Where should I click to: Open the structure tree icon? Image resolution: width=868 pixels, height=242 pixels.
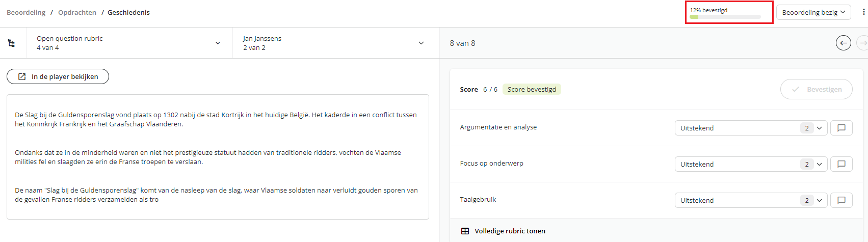11,43
